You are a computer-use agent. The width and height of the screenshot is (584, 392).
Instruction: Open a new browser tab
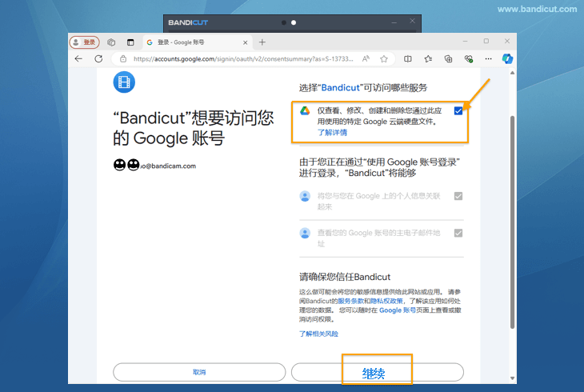pyautogui.click(x=262, y=42)
